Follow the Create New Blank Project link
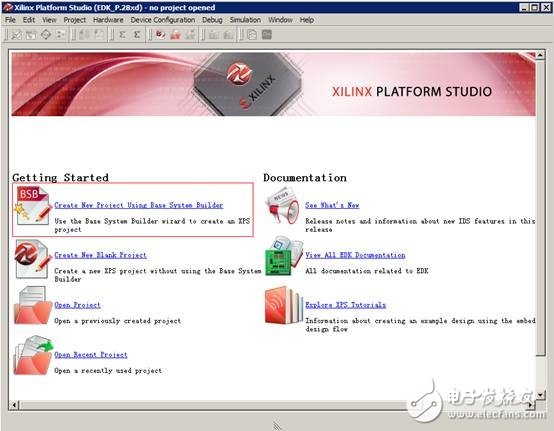The image size is (554, 431). [x=100, y=255]
